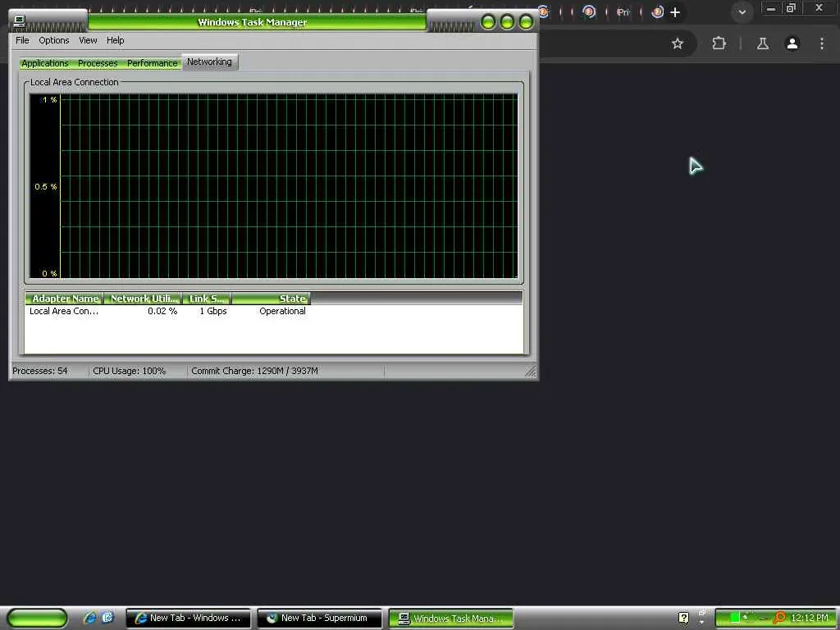
Task: Click the 0.02 % network utilization value
Action: click(162, 311)
